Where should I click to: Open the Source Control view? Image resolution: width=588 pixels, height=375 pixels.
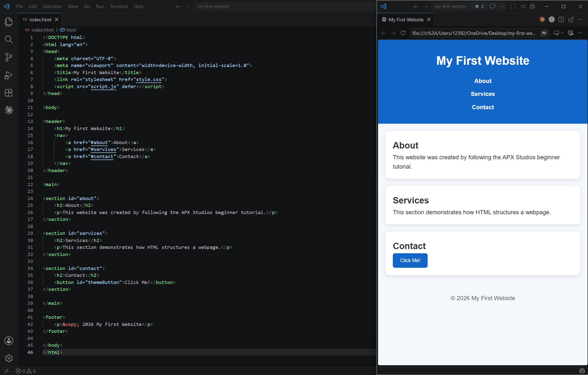[9, 57]
